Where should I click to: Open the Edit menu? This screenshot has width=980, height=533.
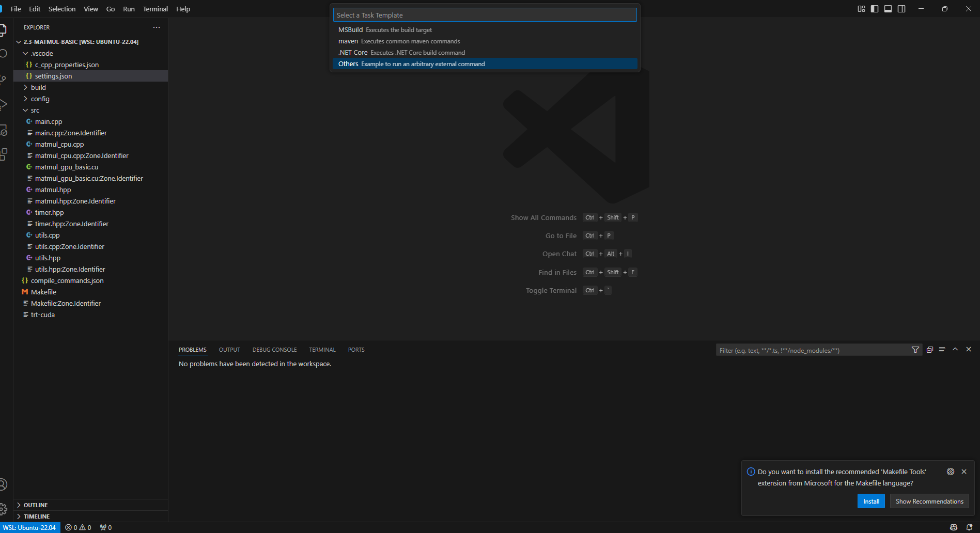(x=35, y=9)
